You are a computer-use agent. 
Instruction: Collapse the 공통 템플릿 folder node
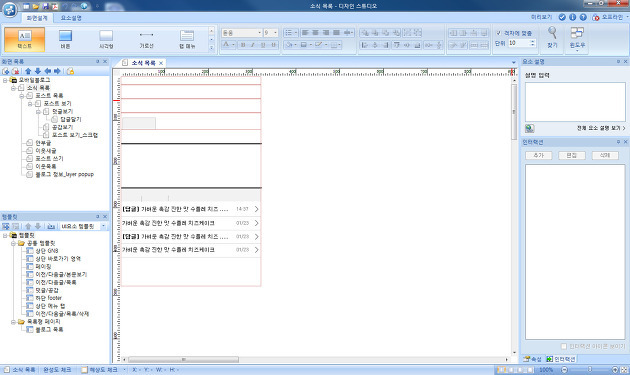(x=13, y=244)
